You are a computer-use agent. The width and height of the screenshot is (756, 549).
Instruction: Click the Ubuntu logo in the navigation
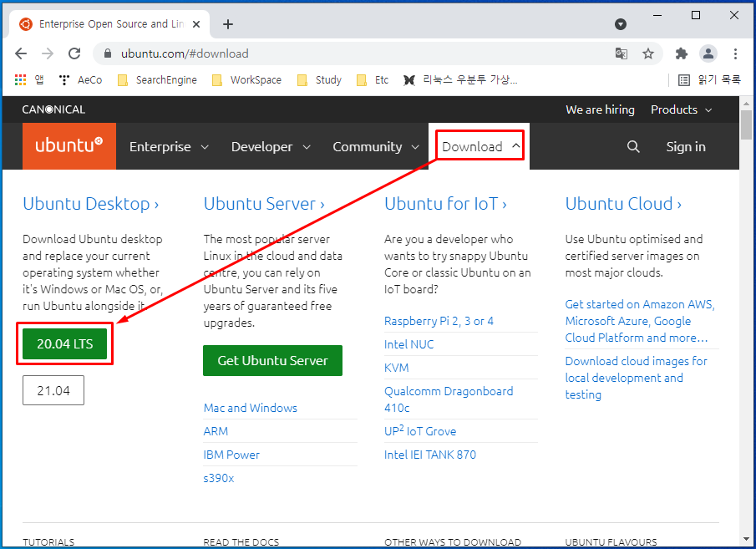(x=69, y=145)
